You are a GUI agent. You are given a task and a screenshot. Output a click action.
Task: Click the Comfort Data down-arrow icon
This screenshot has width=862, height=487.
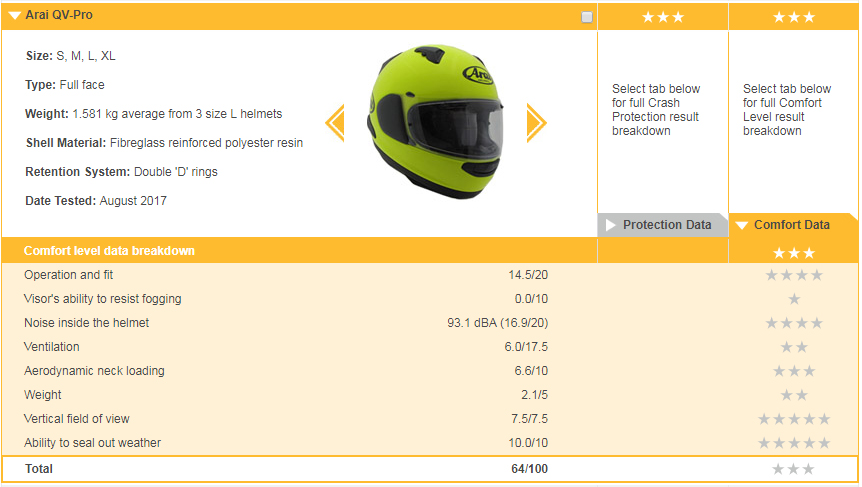tap(741, 225)
